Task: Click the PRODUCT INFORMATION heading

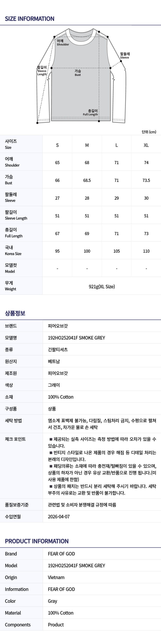Action: pyautogui.click(x=37, y=541)
